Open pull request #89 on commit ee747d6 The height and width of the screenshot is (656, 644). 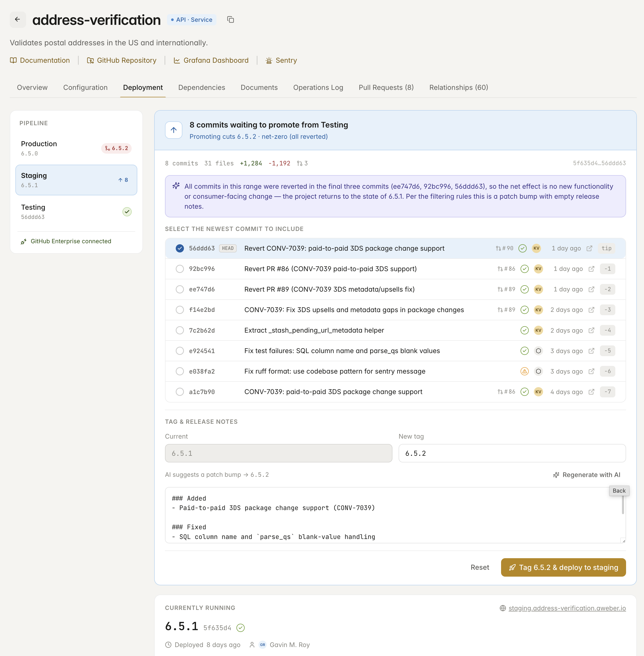pos(506,289)
